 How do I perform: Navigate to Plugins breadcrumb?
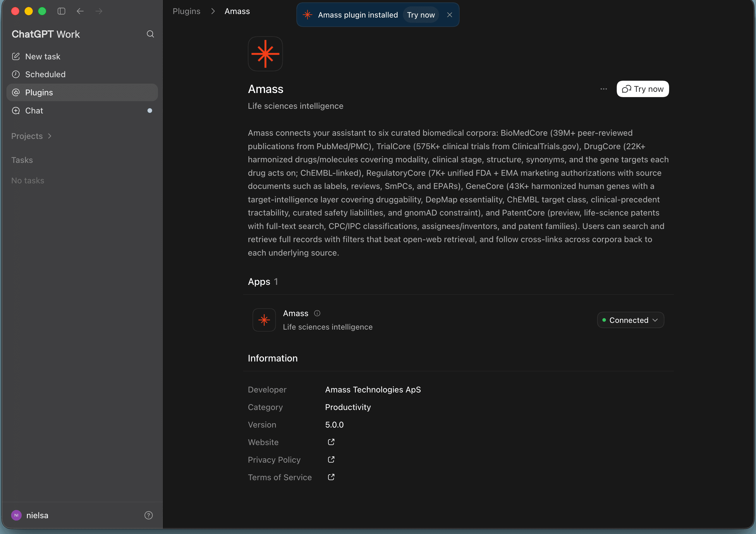point(186,11)
